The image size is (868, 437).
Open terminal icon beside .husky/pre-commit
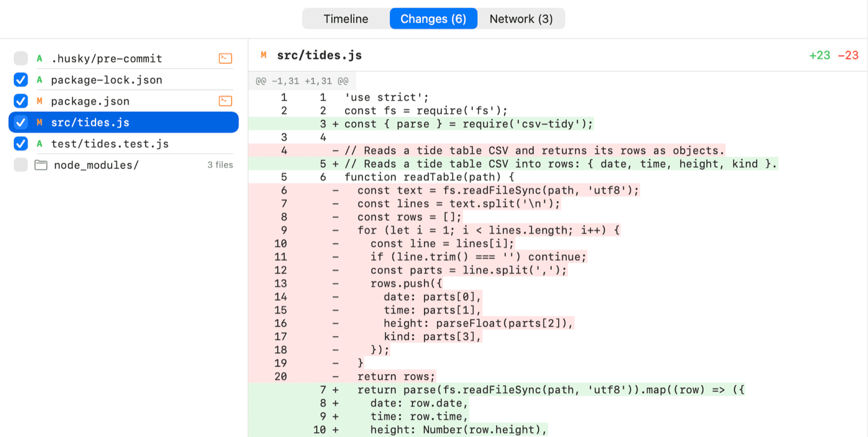[x=225, y=58]
